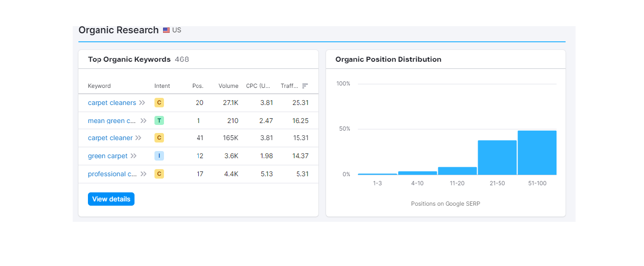Click transactional intent badge 'T'
This screenshot has height=266, width=644.
tap(159, 121)
